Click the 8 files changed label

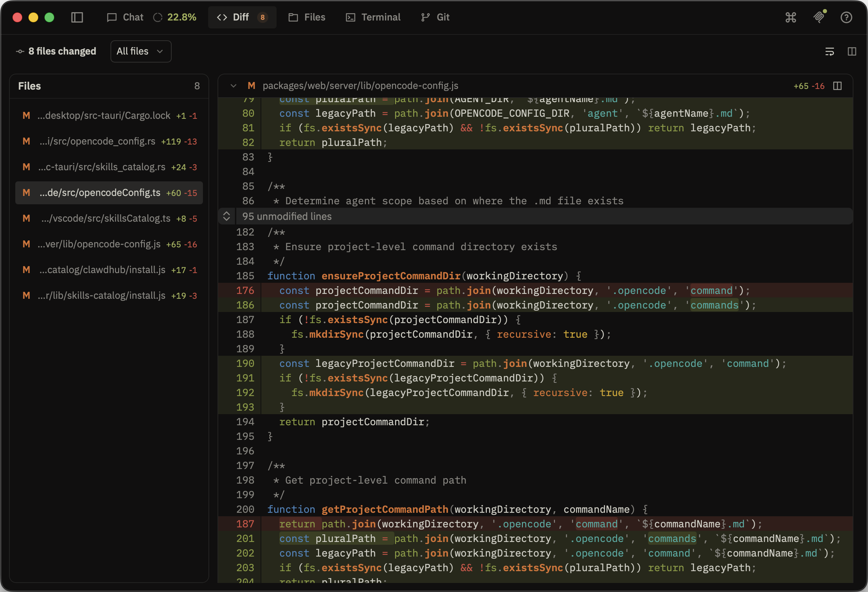pos(62,51)
